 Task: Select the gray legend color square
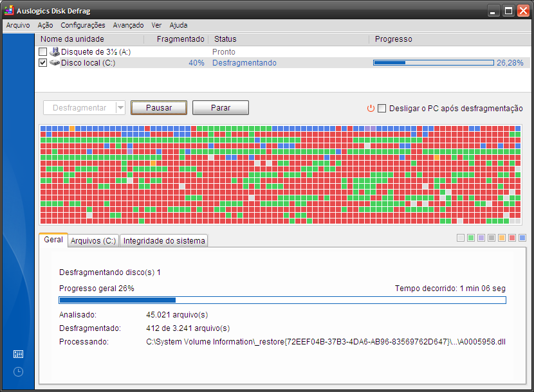click(x=492, y=238)
